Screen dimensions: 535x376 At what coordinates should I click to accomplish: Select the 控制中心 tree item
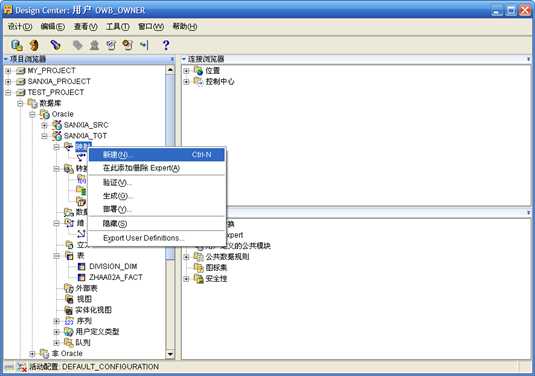(x=220, y=82)
